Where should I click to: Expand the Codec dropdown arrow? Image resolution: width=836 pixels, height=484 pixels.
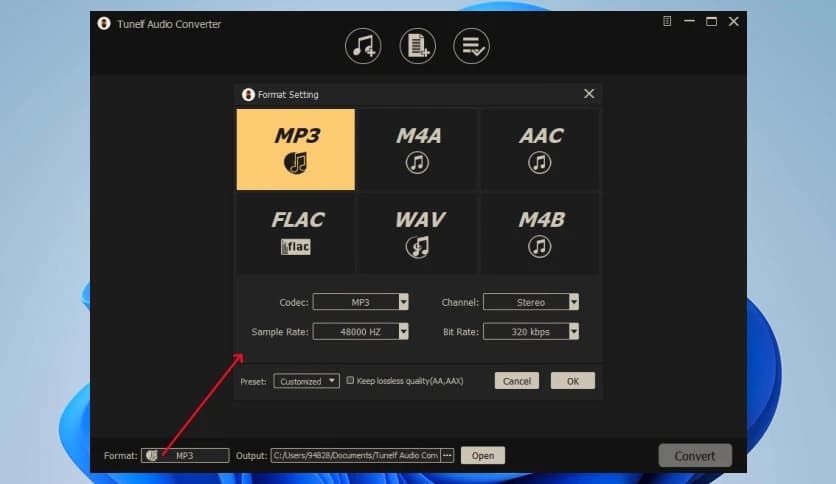click(404, 302)
